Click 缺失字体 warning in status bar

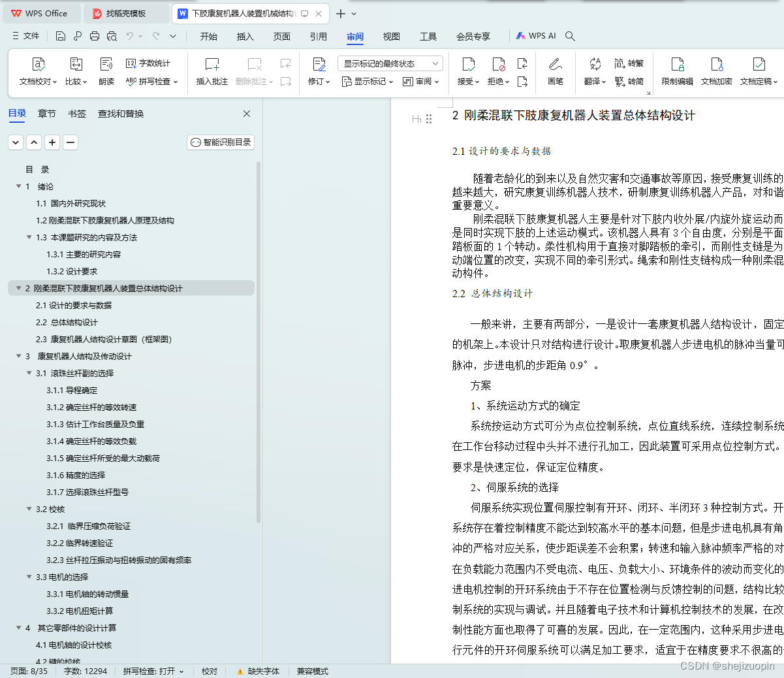258,671
